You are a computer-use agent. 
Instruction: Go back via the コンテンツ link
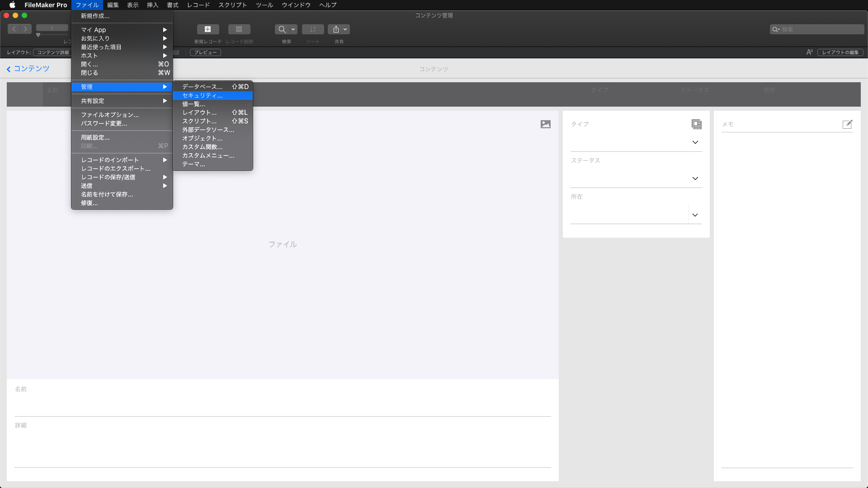tap(28, 69)
